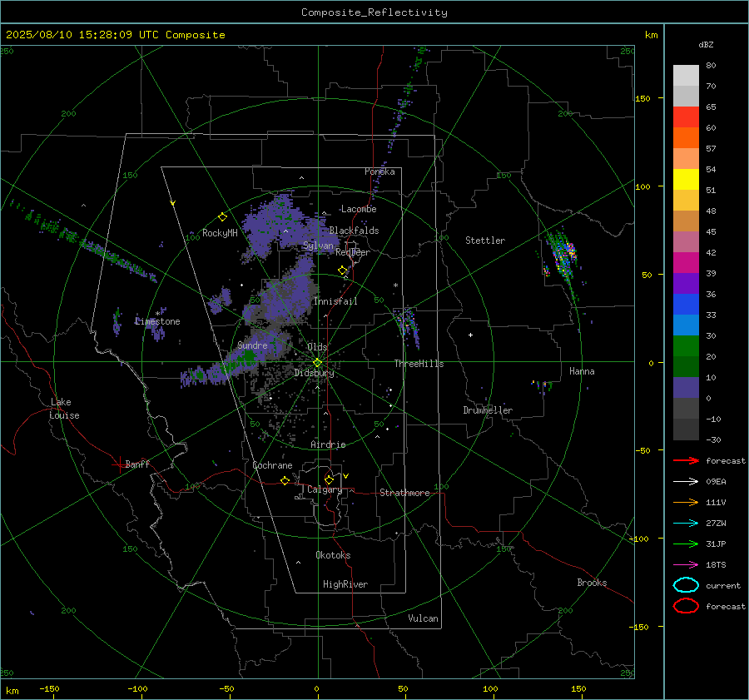Select the orange 60 dBZ color swatch

686,137
